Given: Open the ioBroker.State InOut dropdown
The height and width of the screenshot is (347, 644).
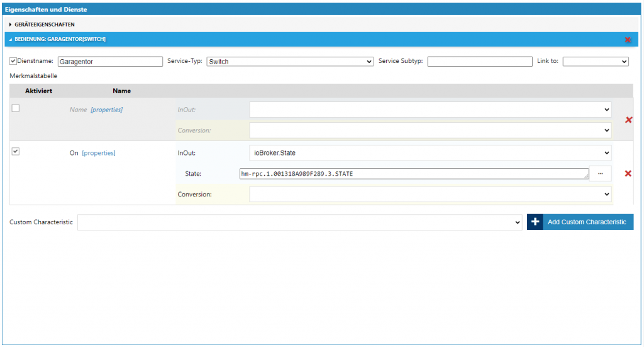Looking at the screenshot, I should tap(430, 152).
